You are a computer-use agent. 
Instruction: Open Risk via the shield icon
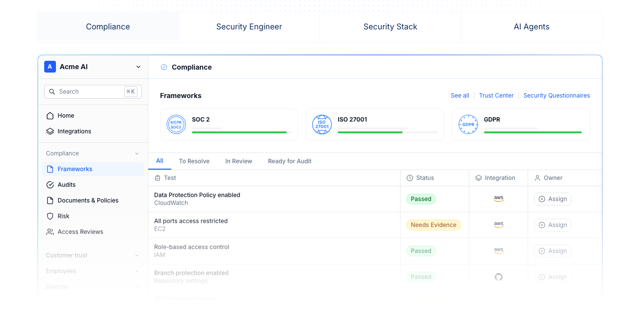(x=50, y=216)
